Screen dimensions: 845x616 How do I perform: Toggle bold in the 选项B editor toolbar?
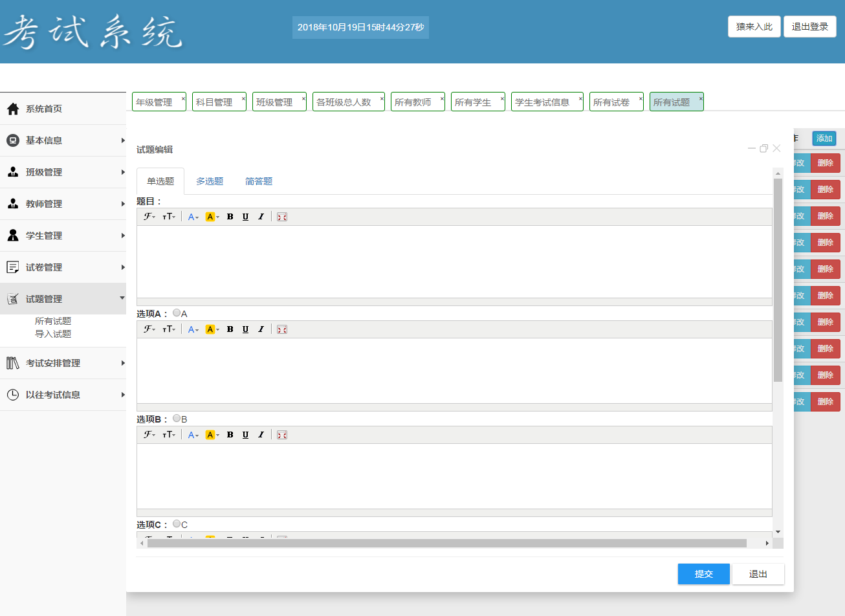tap(230, 435)
